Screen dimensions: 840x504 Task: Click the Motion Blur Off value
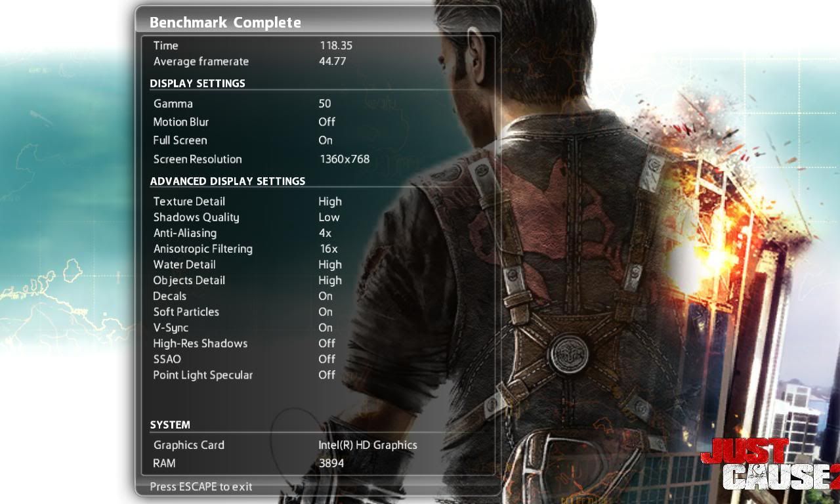tap(327, 121)
